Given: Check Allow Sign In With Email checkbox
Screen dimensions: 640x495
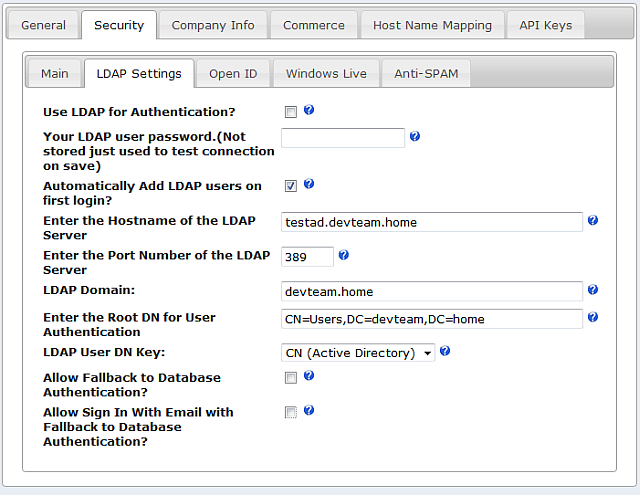Looking at the screenshot, I should tap(291, 412).
